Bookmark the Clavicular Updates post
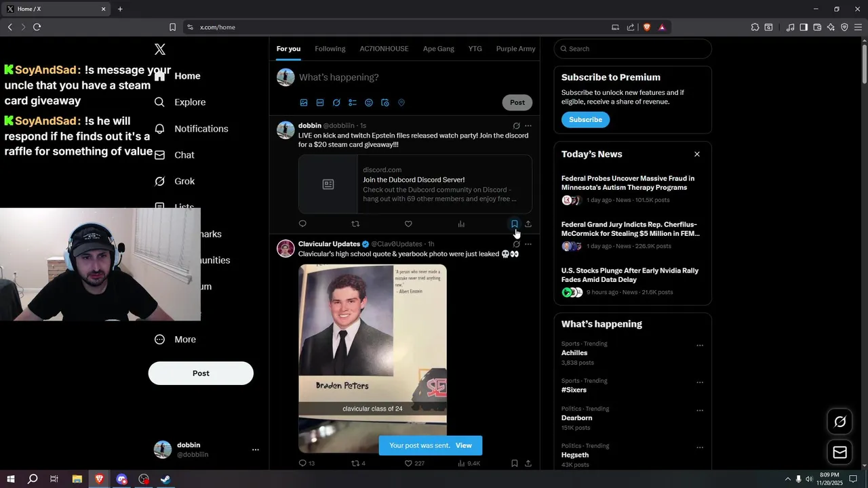The width and height of the screenshot is (868, 488). pos(515,464)
